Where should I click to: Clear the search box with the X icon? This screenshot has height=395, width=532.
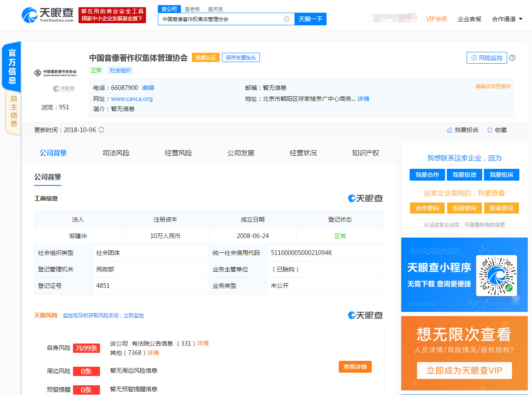(x=286, y=19)
